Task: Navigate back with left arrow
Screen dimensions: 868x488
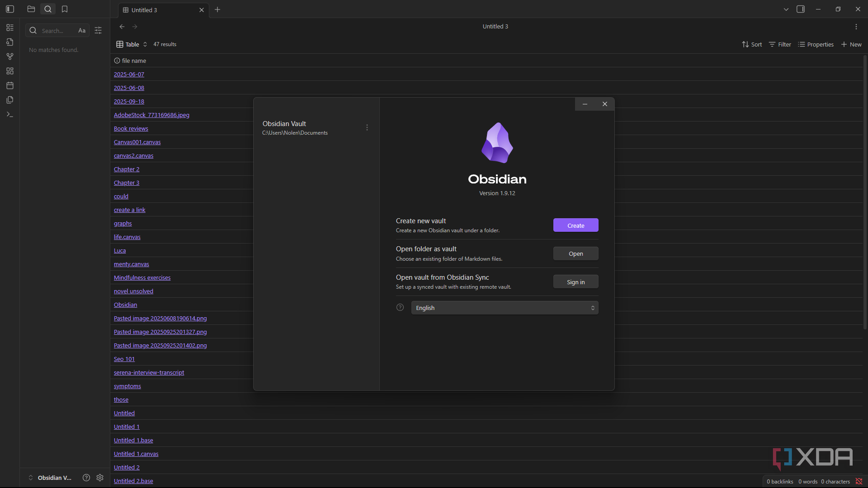Action: (122, 27)
